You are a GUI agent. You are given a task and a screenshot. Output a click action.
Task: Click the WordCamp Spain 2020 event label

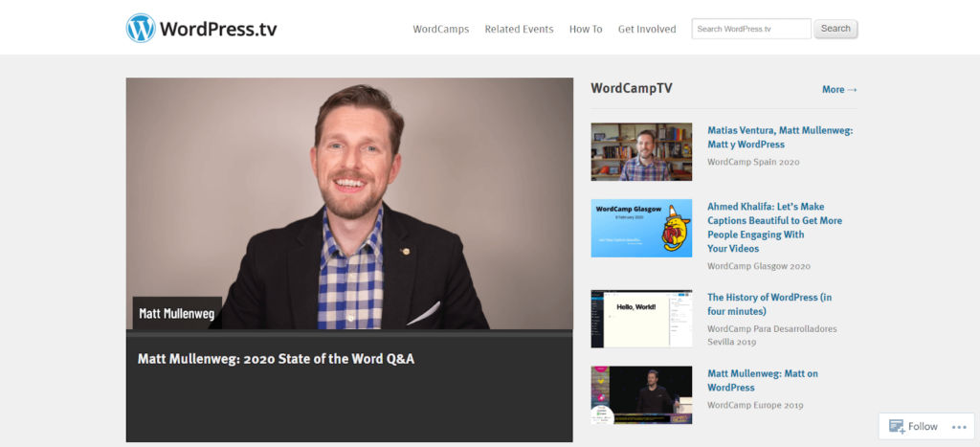[753, 162]
